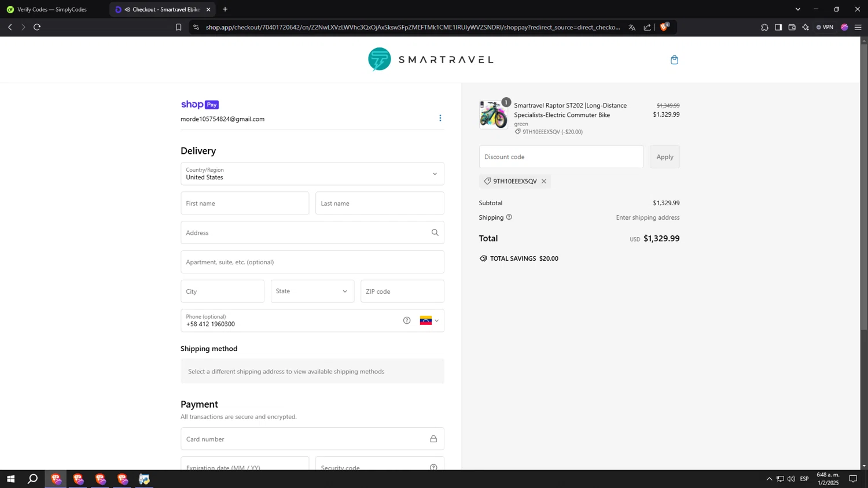This screenshot has height=488, width=868.
Task: Click the ZIP code field
Action: pyautogui.click(x=402, y=291)
